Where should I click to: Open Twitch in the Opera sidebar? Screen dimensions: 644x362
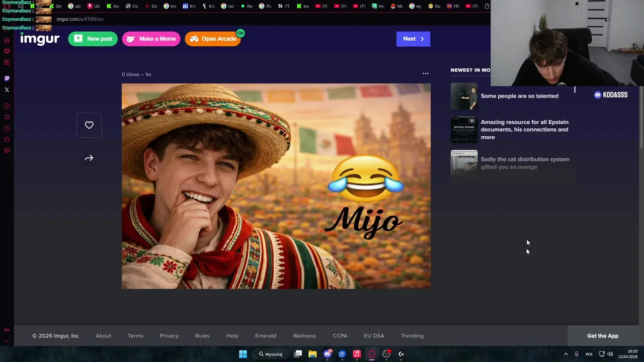pyautogui.click(x=7, y=78)
